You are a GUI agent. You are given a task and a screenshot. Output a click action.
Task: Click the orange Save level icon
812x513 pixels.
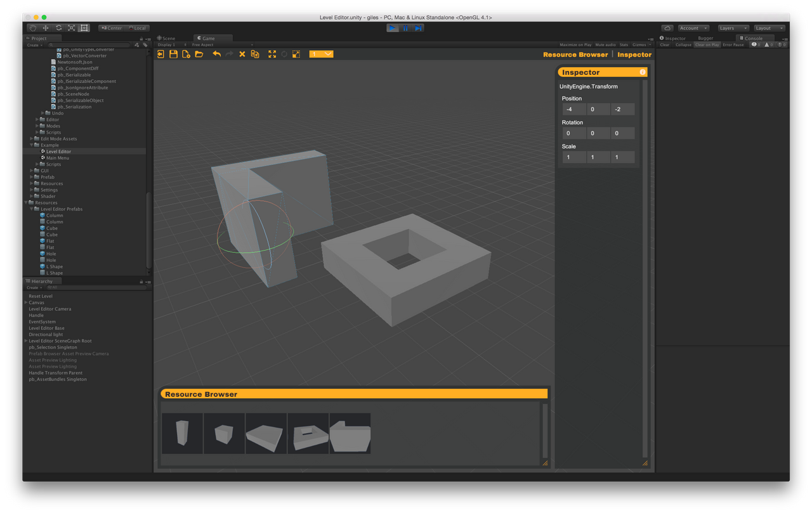click(173, 54)
